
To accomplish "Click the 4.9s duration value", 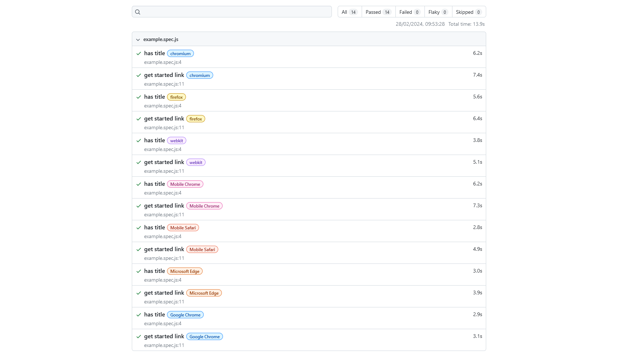I will [477, 249].
